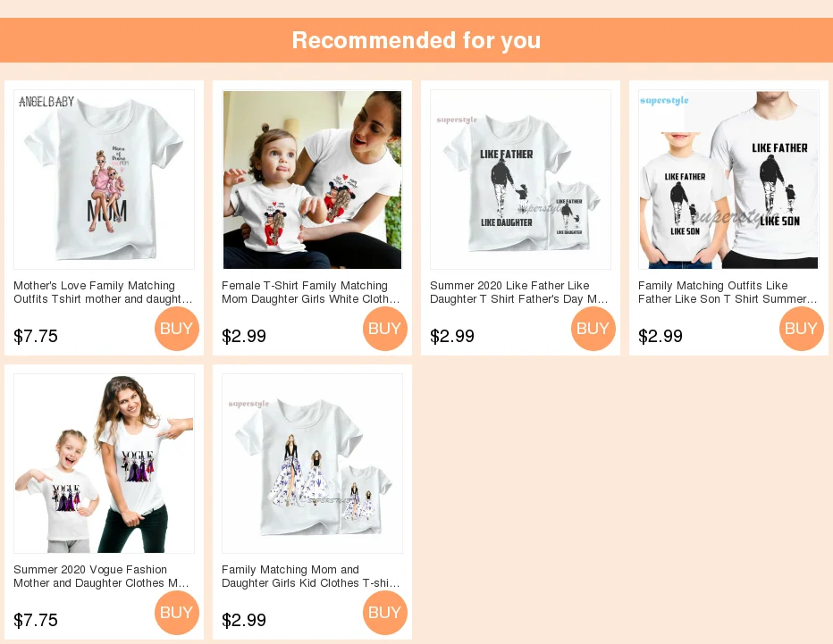
Task: Open Family Matching Outfits Like Father Son title
Action: pos(728,293)
